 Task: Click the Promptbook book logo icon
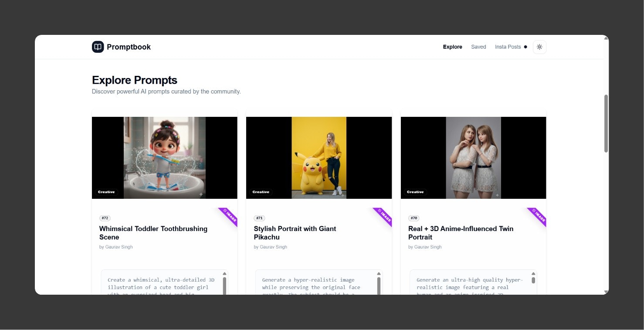(98, 47)
